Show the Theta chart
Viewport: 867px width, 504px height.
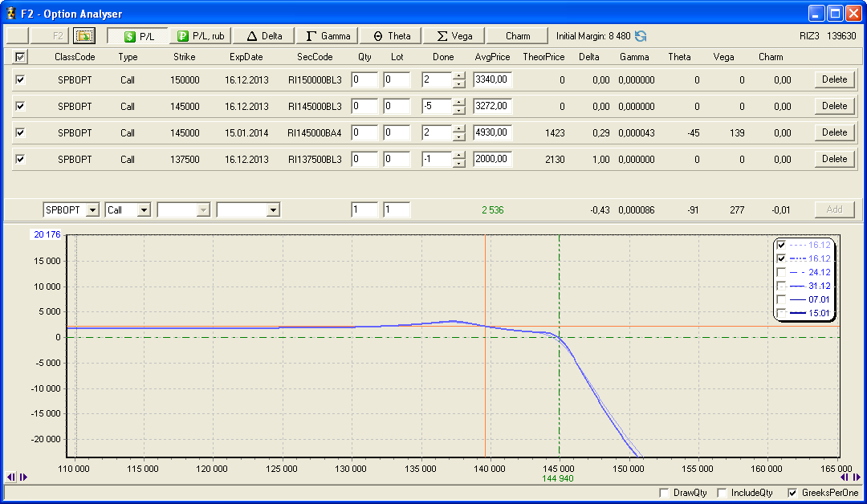[x=391, y=36]
